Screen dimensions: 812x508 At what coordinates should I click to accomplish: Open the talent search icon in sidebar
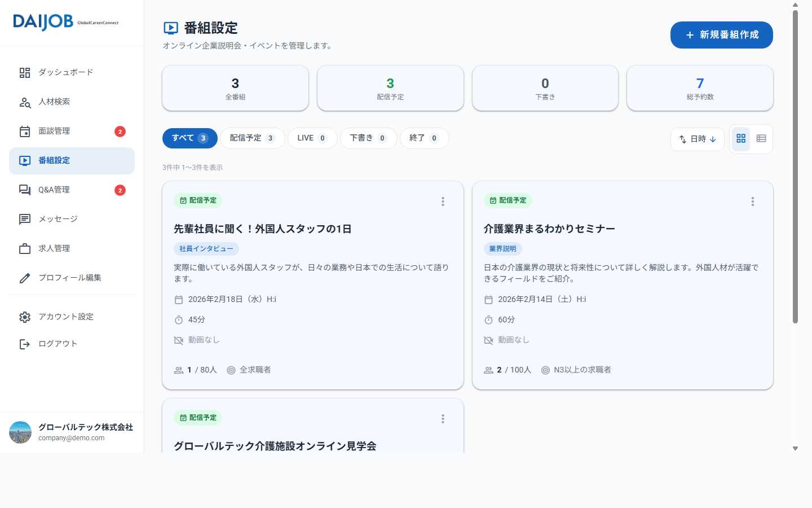(25, 102)
